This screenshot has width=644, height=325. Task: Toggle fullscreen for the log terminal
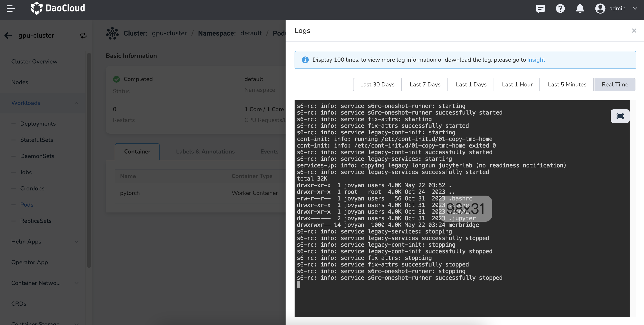[620, 116]
